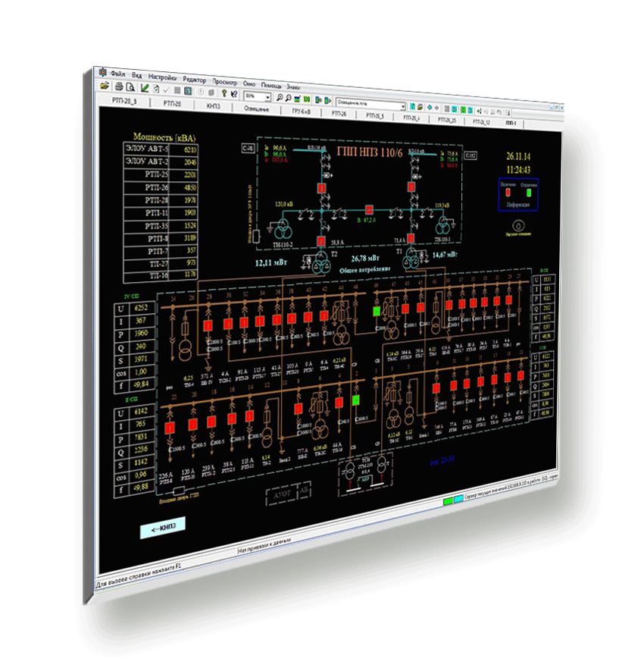Open the Файл menu
This screenshot has height=671, width=644.
[117, 74]
